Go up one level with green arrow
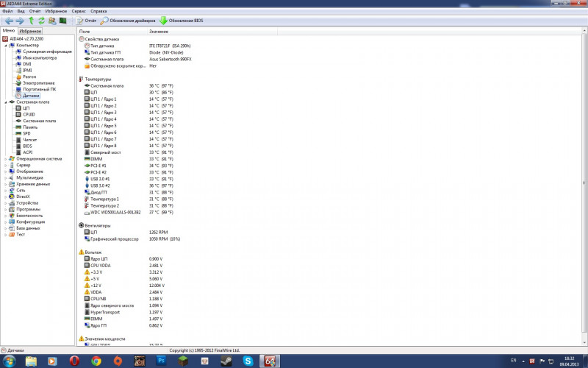This screenshot has height=368, width=588. (31, 21)
